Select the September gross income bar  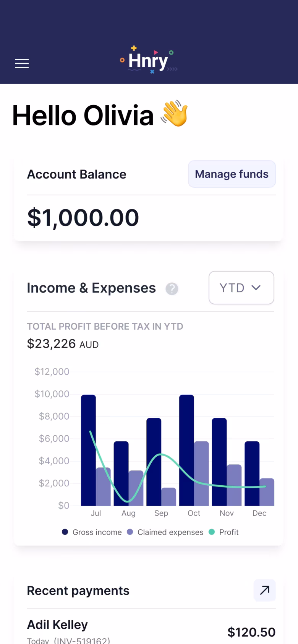pyautogui.click(x=154, y=462)
